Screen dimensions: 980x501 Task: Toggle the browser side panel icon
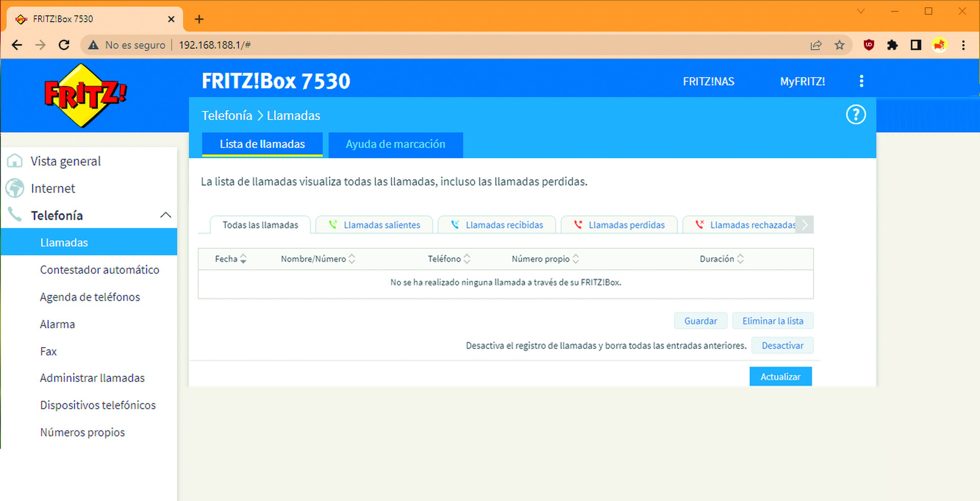(x=916, y=45)
